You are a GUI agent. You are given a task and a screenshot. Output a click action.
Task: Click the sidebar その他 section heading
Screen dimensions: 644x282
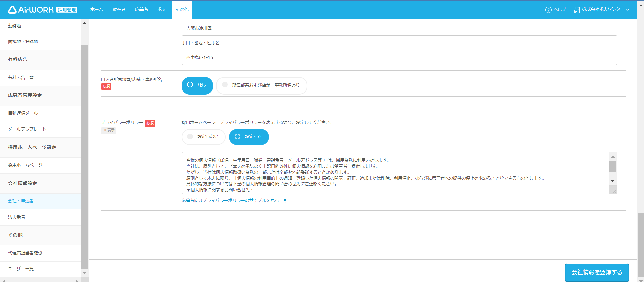[15, 235]
